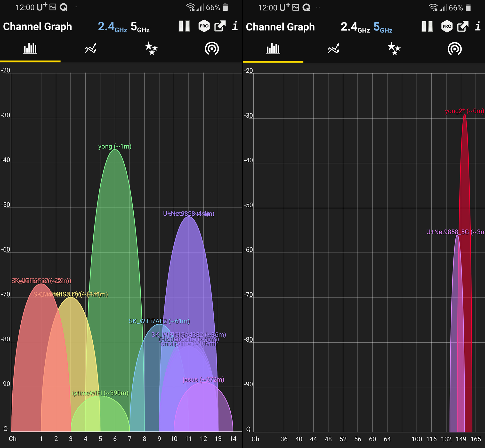Viewport: 485px width, 448px height.
Task: Tap the PRO badge on left screen
Action: pos(204,26)
